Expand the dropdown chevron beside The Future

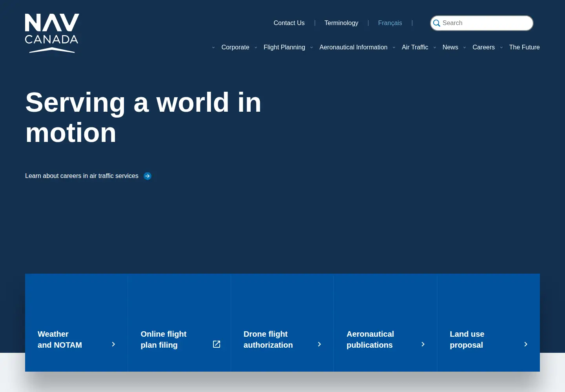[501, 47]
